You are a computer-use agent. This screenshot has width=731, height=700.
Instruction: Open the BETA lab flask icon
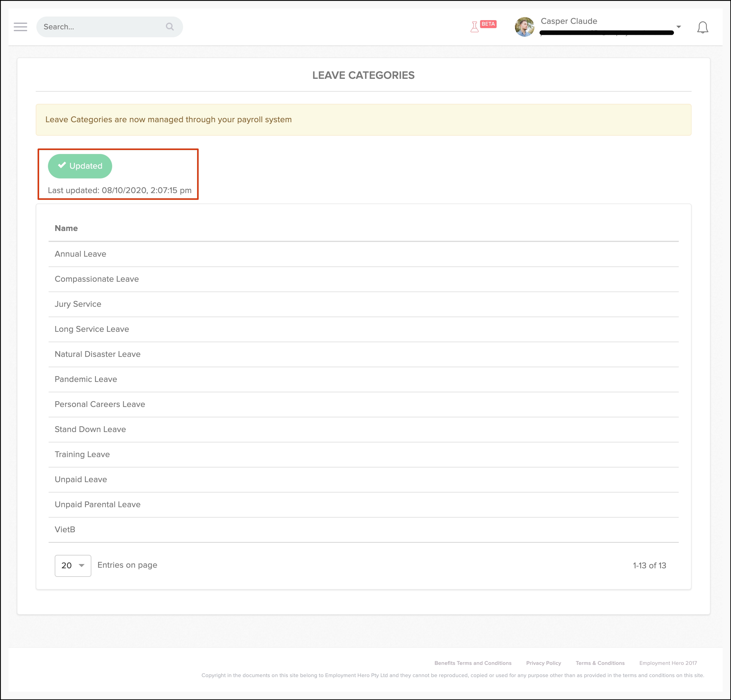[474, 27]
